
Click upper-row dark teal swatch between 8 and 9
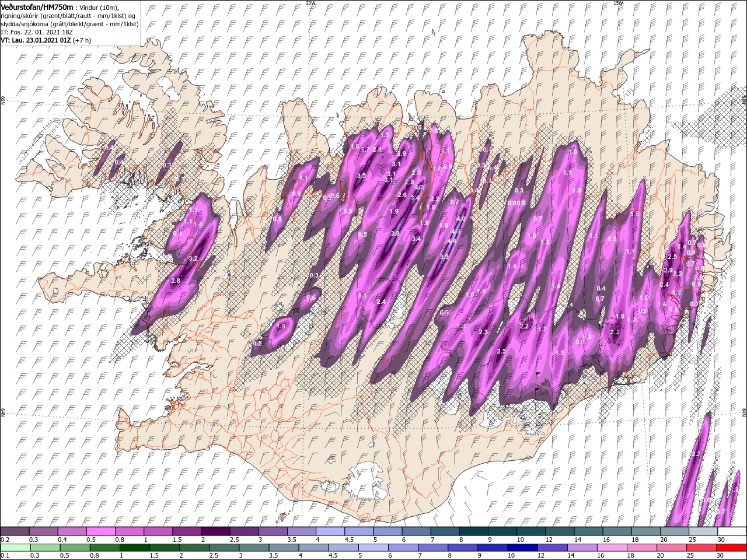[473, 531]
